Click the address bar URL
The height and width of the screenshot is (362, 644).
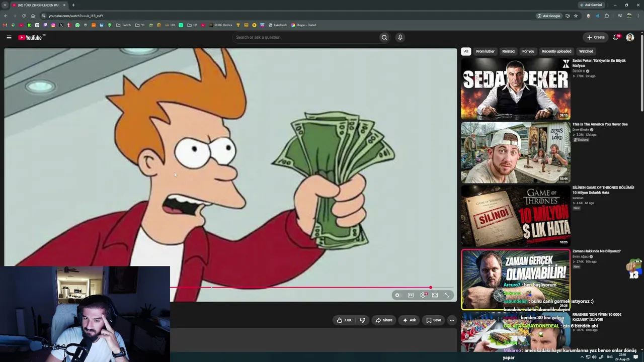tap(76, 16)
